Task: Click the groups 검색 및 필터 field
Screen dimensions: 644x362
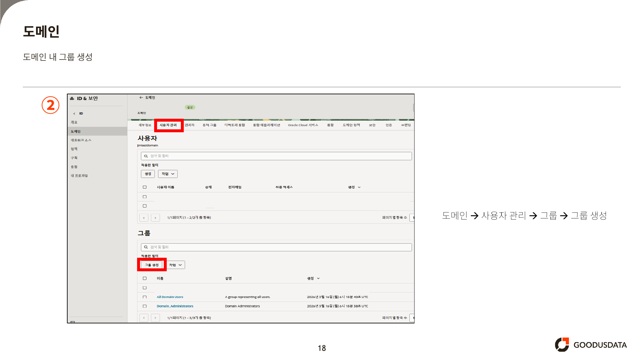Action: pos(276,247)
